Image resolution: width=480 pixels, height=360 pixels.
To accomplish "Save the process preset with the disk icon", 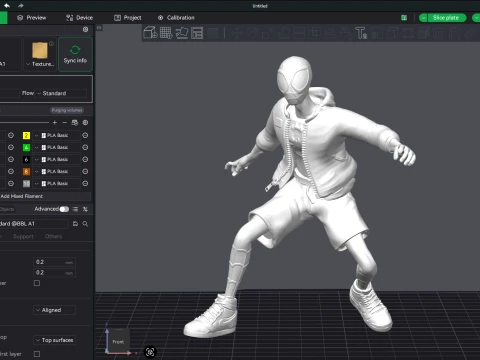I will [x=75, y=224].
